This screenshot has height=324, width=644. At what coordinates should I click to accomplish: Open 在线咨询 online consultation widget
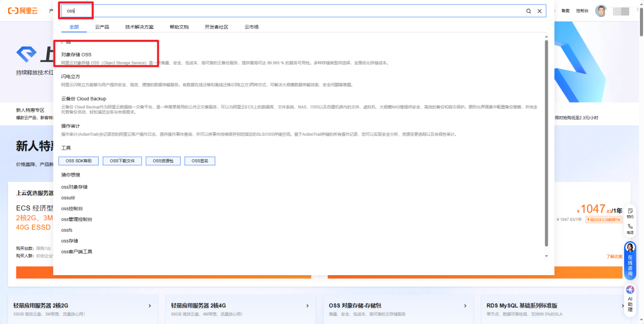[x=630, y=260]
